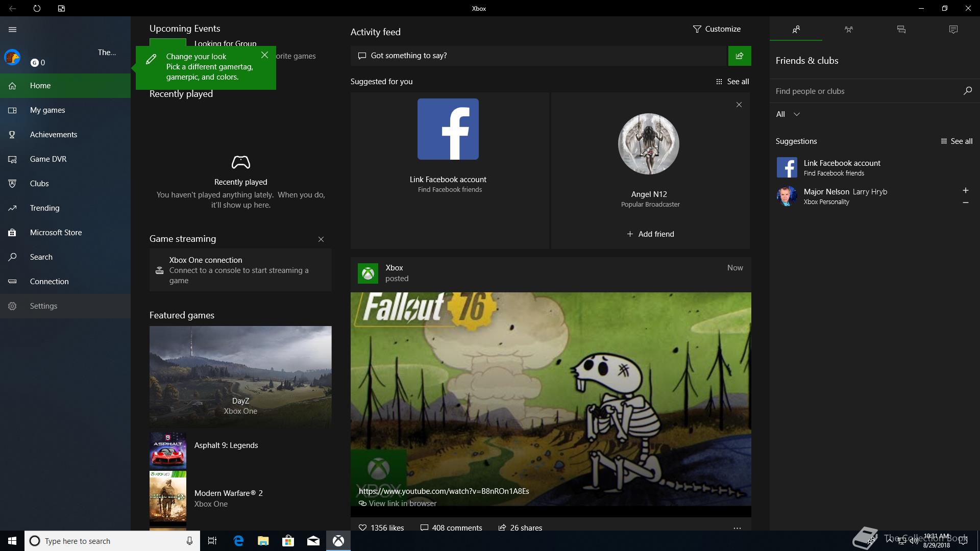Click the Got something to say field
Viewport: 980px width, 551px height.
coord(538,56)
